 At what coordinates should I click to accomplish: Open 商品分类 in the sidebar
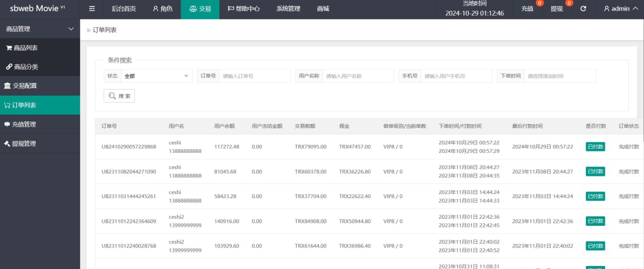click(x=25, y=67)
